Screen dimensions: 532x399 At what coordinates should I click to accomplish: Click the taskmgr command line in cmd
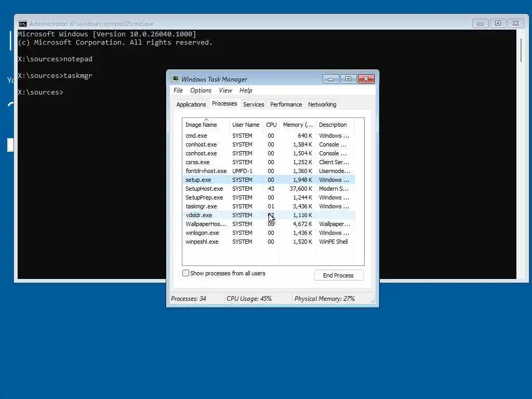[x=55, y=76]
